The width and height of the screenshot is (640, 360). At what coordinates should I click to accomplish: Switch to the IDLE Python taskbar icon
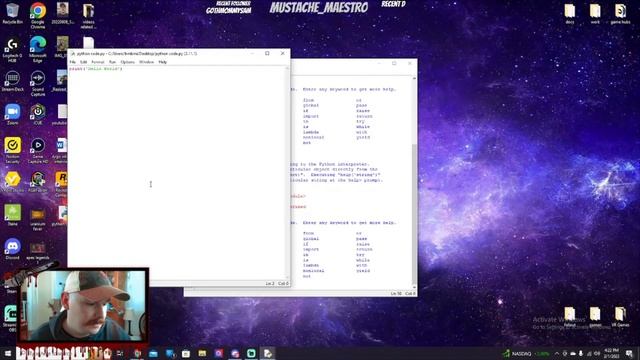tap(268, 353)
